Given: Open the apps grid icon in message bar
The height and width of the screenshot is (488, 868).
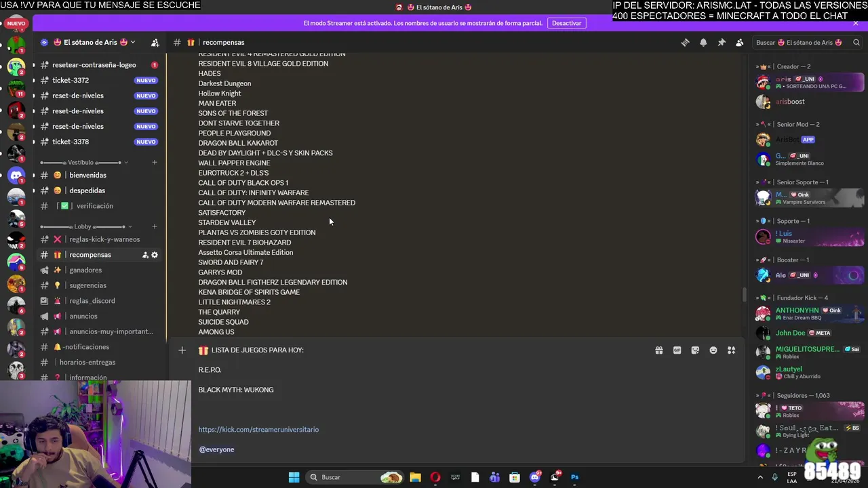Looking at the screenshot, I should (731, 350).
